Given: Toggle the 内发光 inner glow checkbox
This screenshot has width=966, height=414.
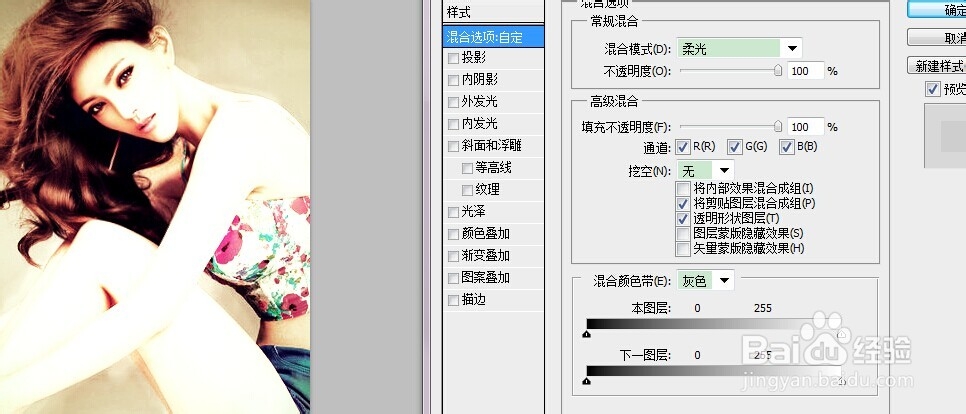Looking at the screenshot, I should [453, 124].
